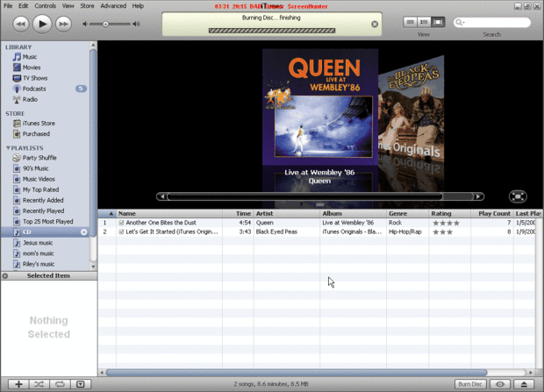Open the Controls menu
Screen dimensions: 544x392
click(x=45, y=6)
